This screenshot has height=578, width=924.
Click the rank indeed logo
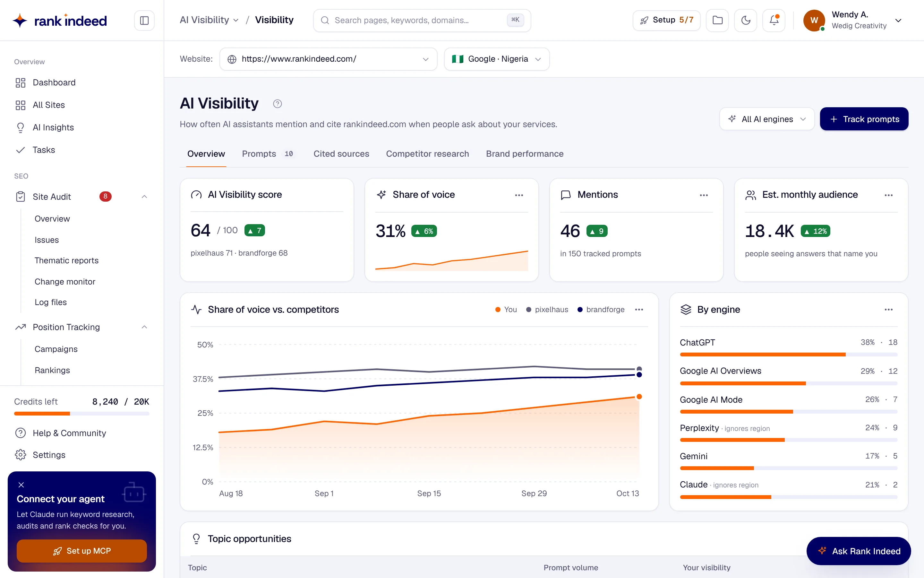pos(60,20)
